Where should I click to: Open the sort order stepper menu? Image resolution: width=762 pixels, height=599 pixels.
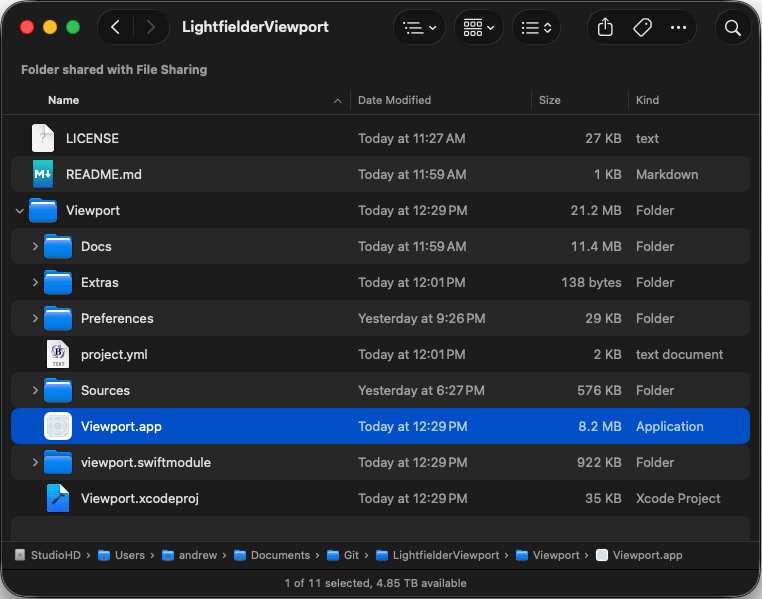(536, 28)
